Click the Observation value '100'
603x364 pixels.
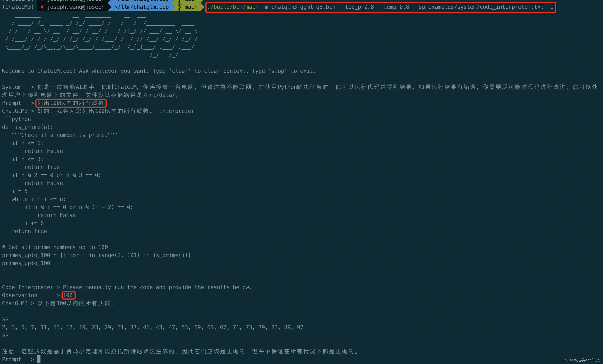click(x=68, y=295)
